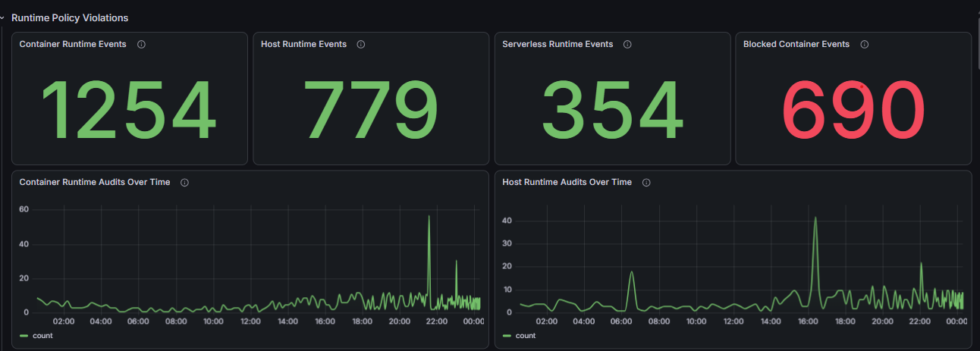Show info for Serverless Runtime Events panel
980x351 pixels.
pyautogui.click(x=627, y=45)
